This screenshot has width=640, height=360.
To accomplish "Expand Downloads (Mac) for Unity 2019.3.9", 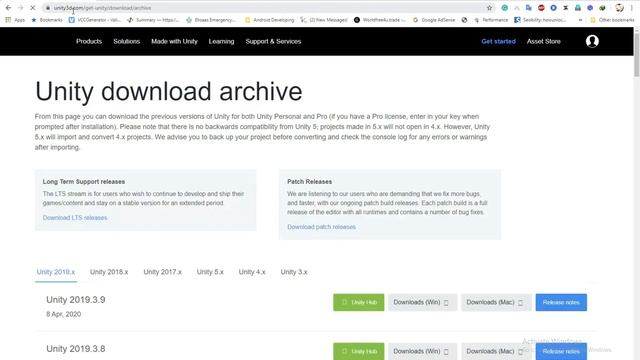I will pyautogui.click(x=496, y=302).
